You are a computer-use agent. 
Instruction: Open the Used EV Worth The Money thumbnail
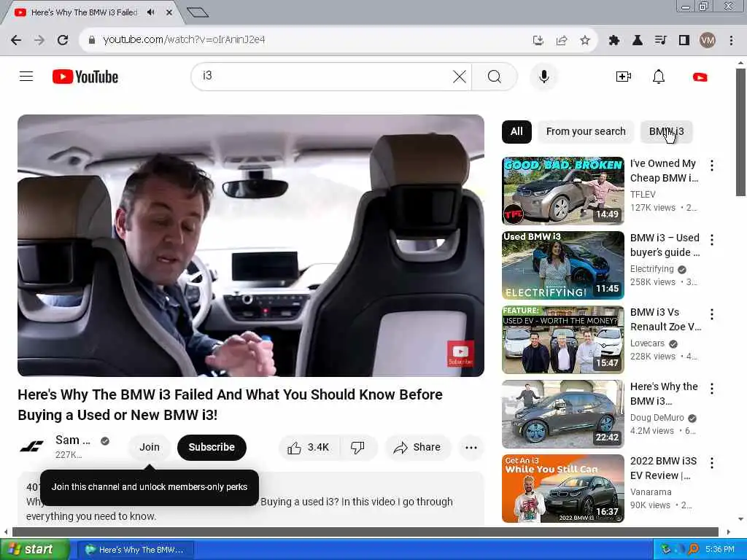pos(562,340)
